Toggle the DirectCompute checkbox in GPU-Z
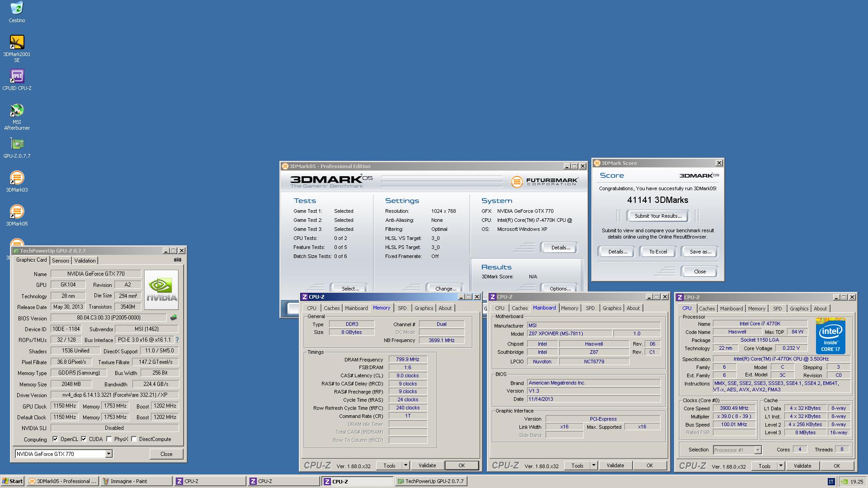This screenshot has height=488, width=868. [134, 439]
